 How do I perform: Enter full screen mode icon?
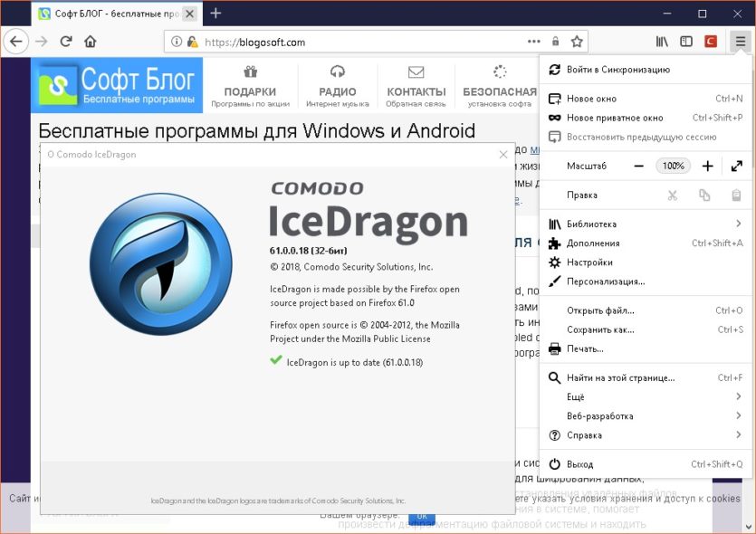click(736, 167)
